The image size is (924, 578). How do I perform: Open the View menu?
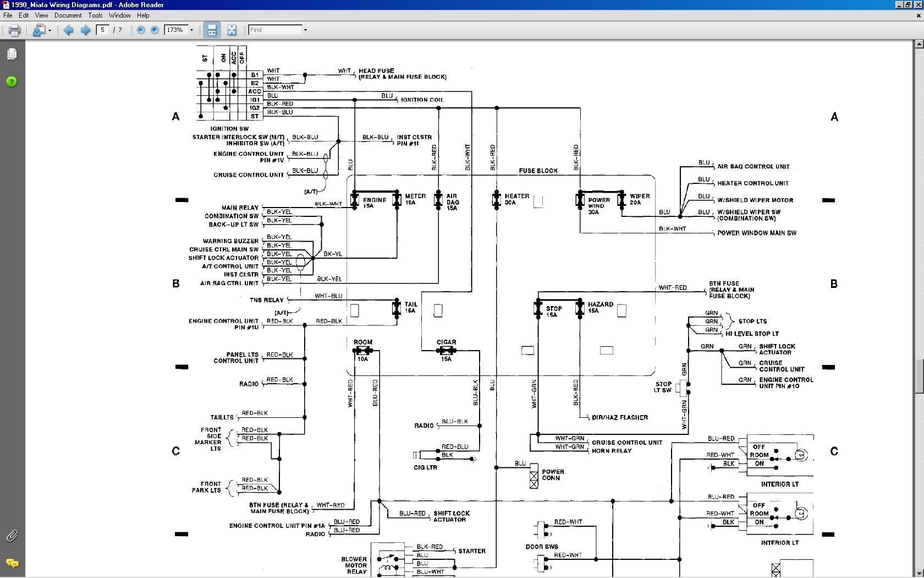click(x=41, y=15)
